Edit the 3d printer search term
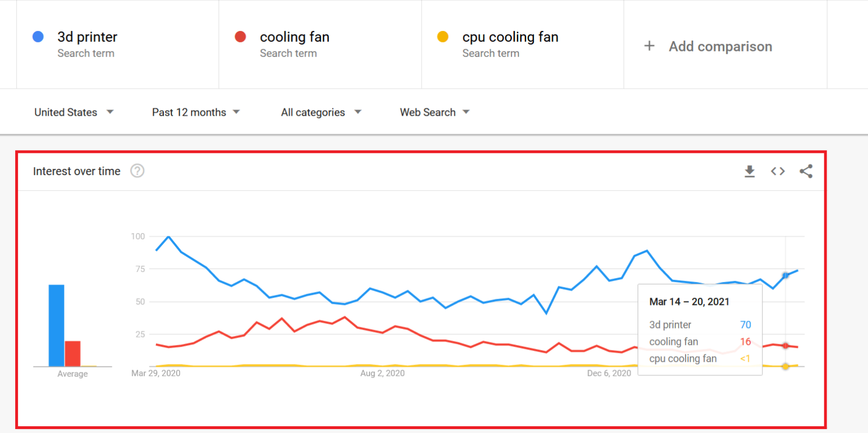This screenshot has height=433, width=868. coord(88,37)
